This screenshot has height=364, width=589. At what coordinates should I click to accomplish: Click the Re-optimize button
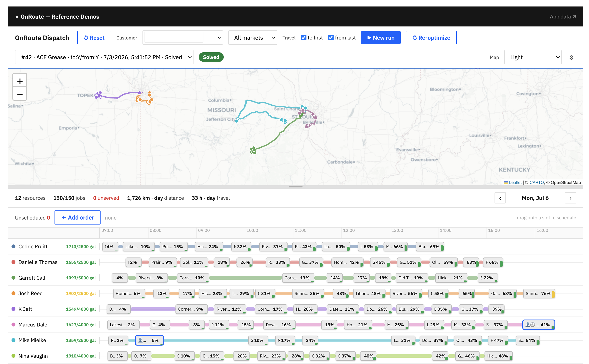click(x=431, y=38)
